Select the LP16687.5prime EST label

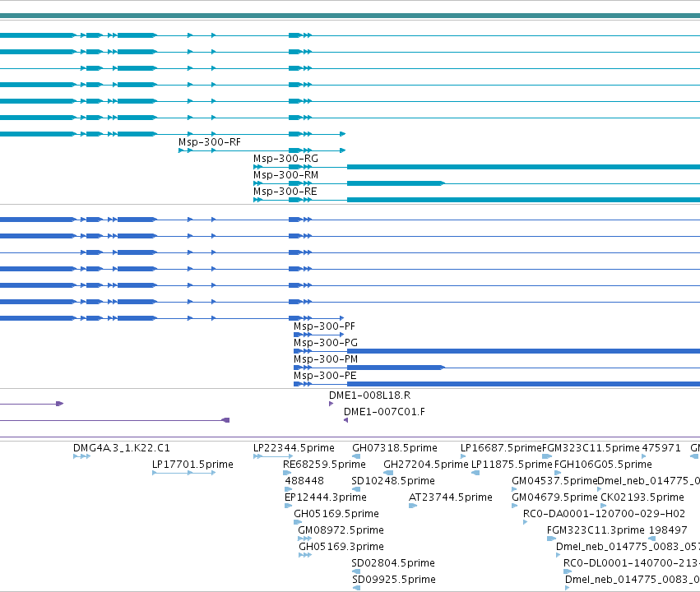501,448
